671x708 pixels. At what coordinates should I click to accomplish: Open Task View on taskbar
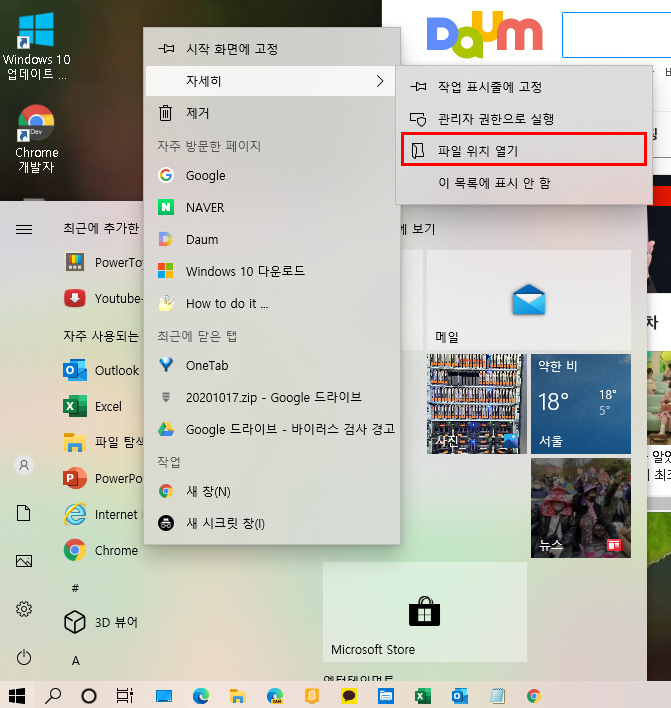(125, 696)
